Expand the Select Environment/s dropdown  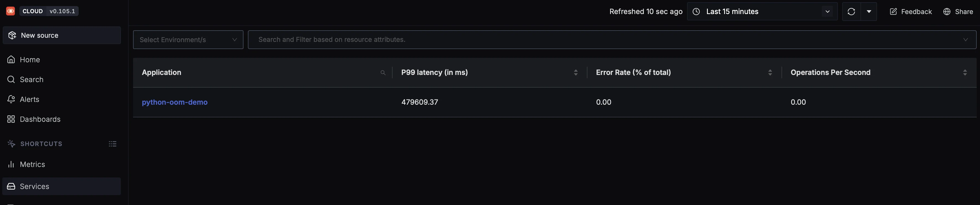point(187,39)
